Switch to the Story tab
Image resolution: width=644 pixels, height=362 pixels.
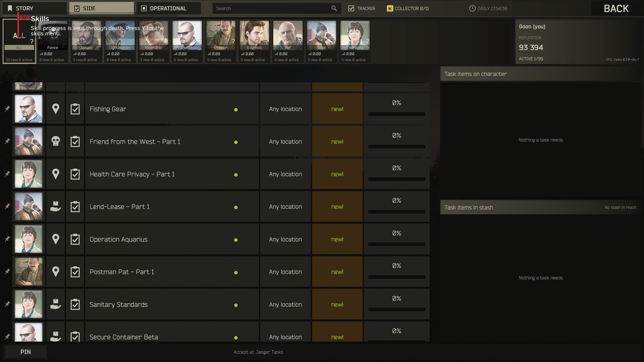[35, 8]
